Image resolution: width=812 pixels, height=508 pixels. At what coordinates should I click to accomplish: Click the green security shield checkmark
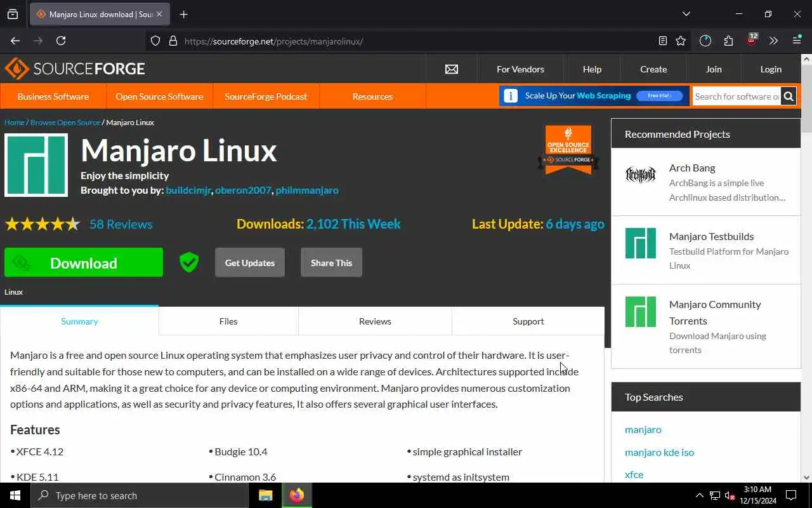189,262
